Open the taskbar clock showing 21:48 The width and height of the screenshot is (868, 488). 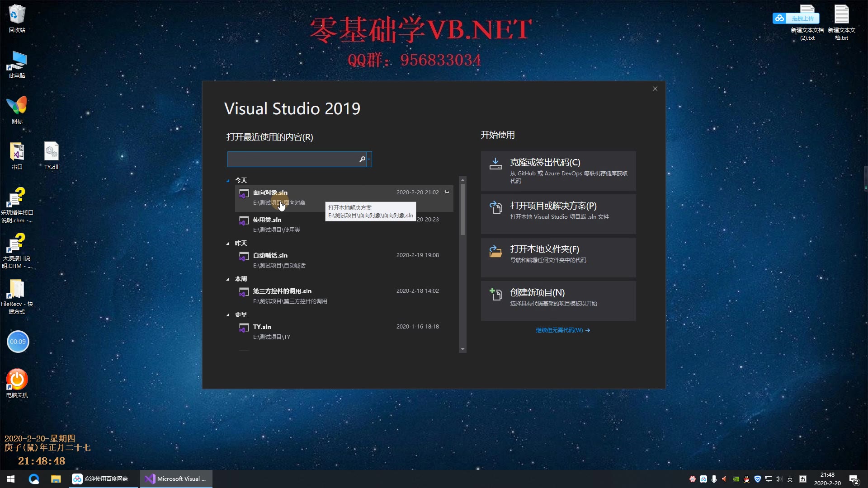pos(827,479)
